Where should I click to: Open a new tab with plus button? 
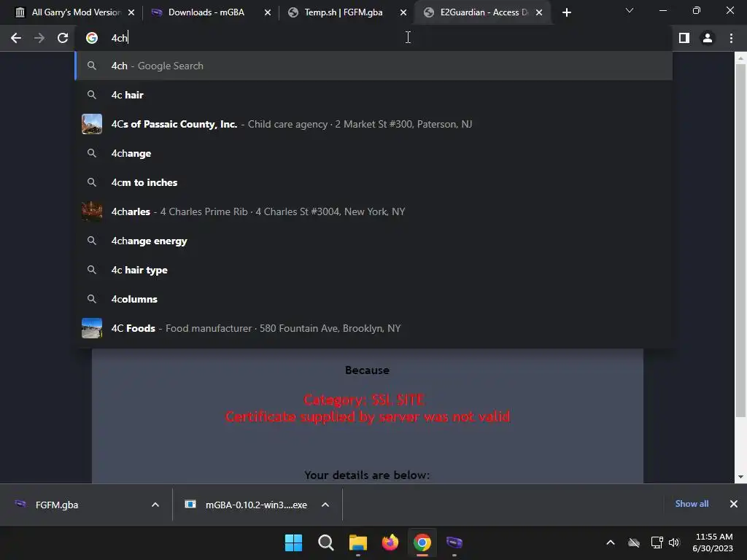tap(566, 12)
